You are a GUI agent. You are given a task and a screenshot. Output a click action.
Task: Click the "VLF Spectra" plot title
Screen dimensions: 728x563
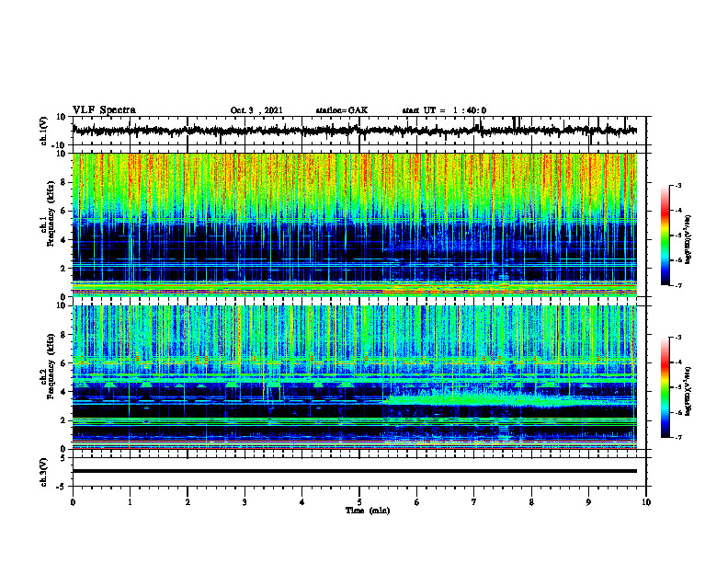104,110
